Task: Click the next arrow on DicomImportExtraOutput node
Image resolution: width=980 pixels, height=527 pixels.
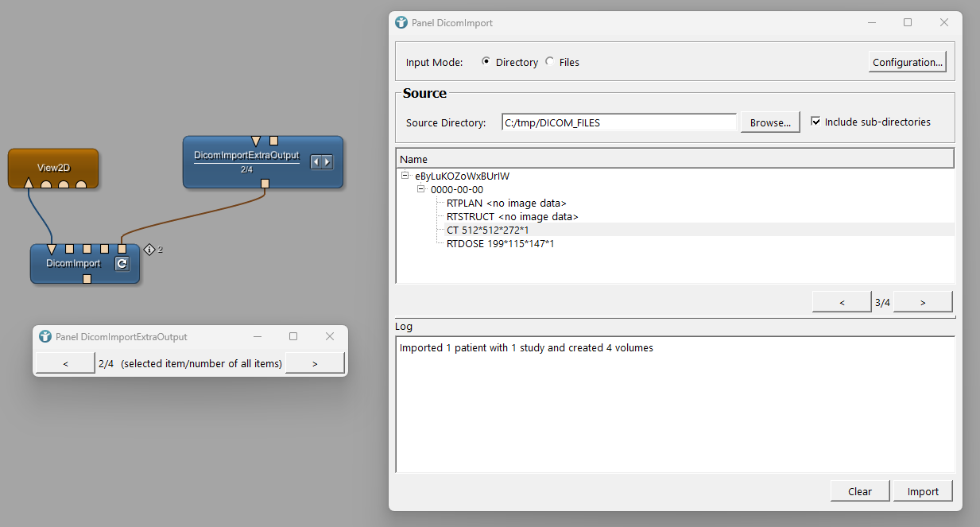Action: (327, 162)
